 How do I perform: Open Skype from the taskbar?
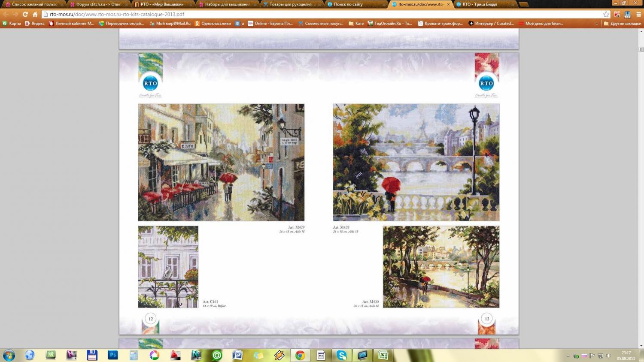342,355
